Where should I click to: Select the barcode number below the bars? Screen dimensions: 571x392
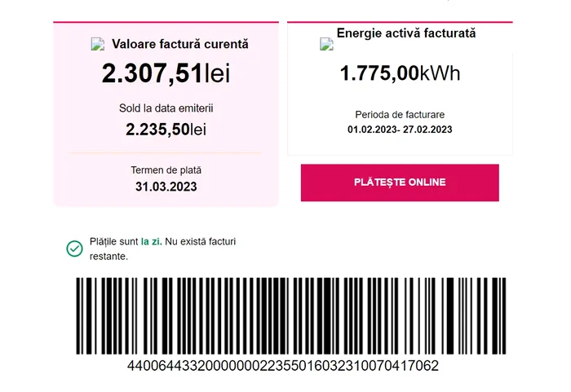[283, 366]
